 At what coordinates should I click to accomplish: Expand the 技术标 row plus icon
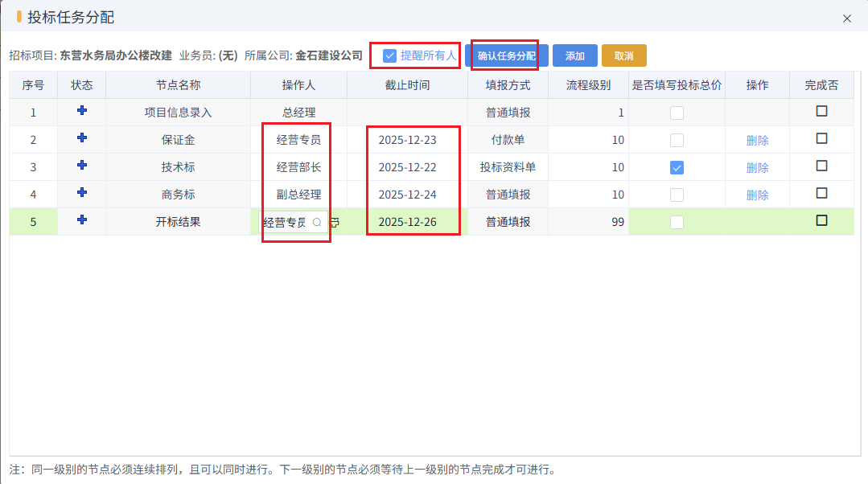point(80,166)
